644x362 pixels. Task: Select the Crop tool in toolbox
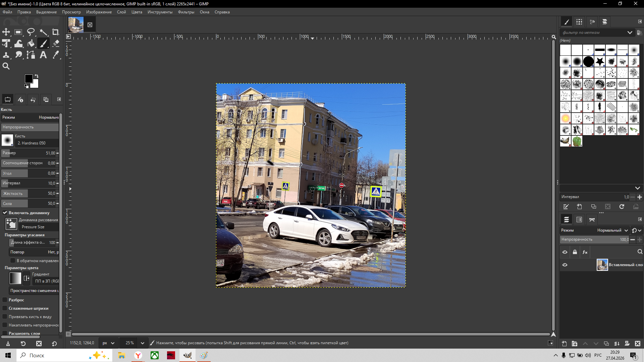coord(56,32)
